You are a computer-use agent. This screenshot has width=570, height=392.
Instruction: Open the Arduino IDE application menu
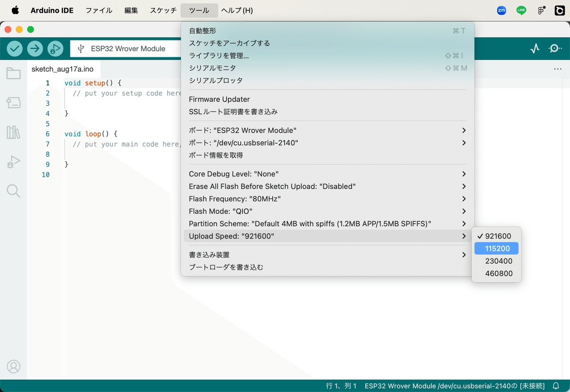(x=52, y=10)
